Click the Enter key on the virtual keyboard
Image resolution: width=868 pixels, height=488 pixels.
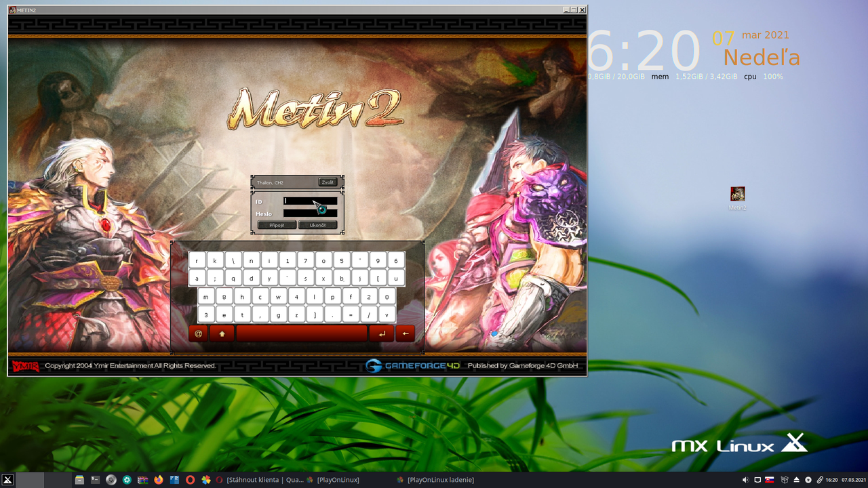(382, 333)
